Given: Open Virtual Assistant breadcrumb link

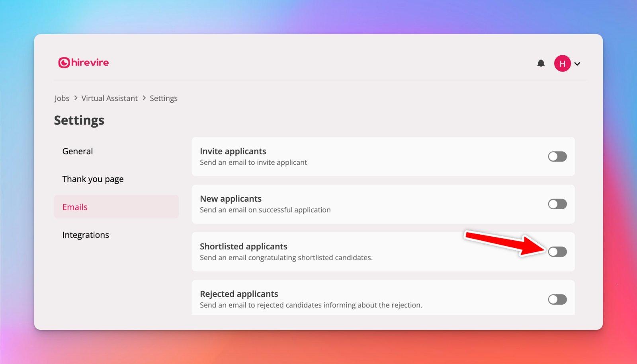Looking at the screenshot, I should click(109, 98).
